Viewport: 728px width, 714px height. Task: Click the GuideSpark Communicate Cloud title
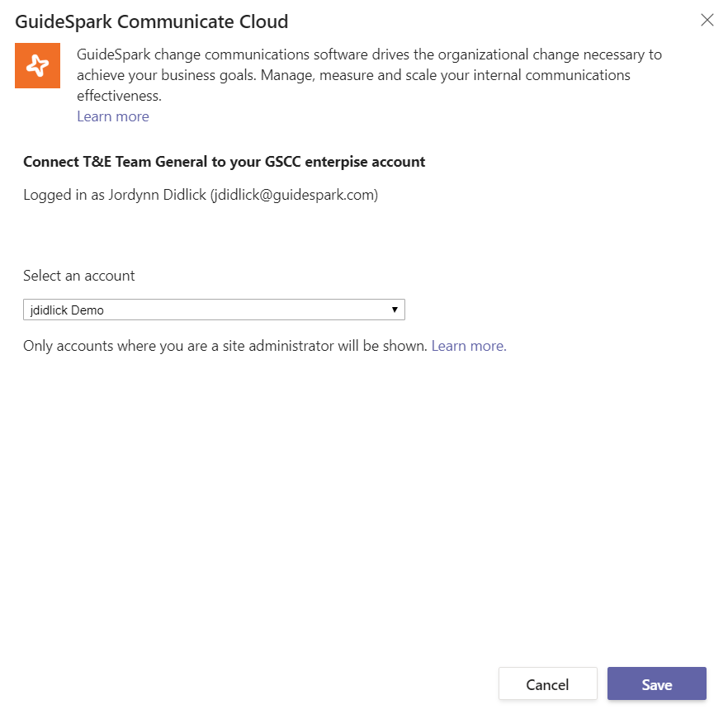coord(152,21)
